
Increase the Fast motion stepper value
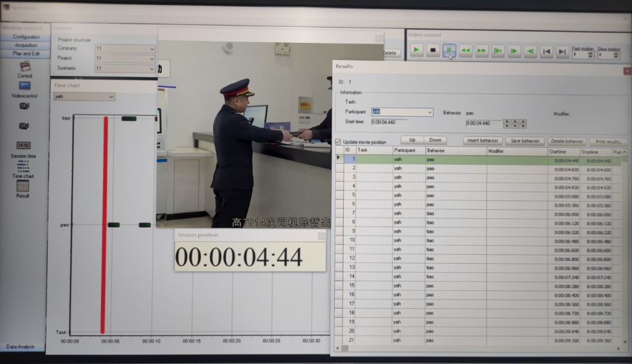point(591,52)
